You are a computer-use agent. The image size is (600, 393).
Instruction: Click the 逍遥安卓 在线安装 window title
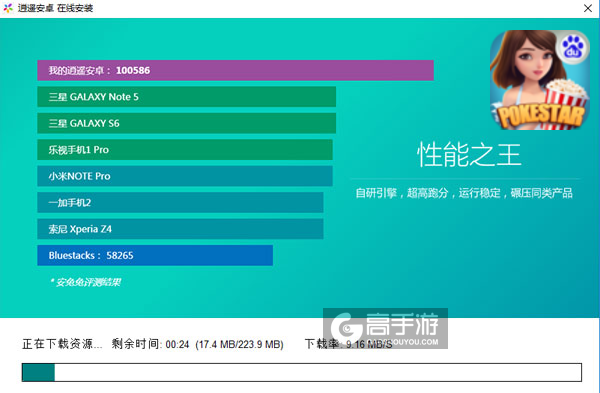point(55,8)
